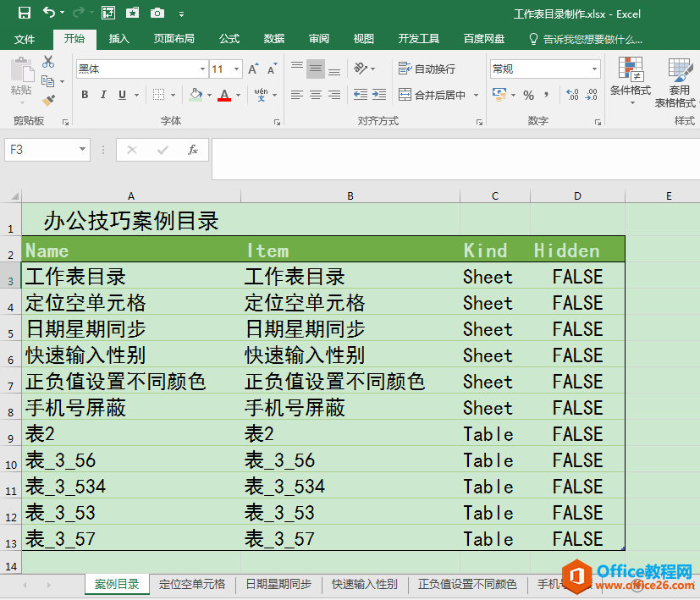The image size is (700, 600).
Task: Confirm formula entry with checkmark icon
Action: tap(163, 150)
